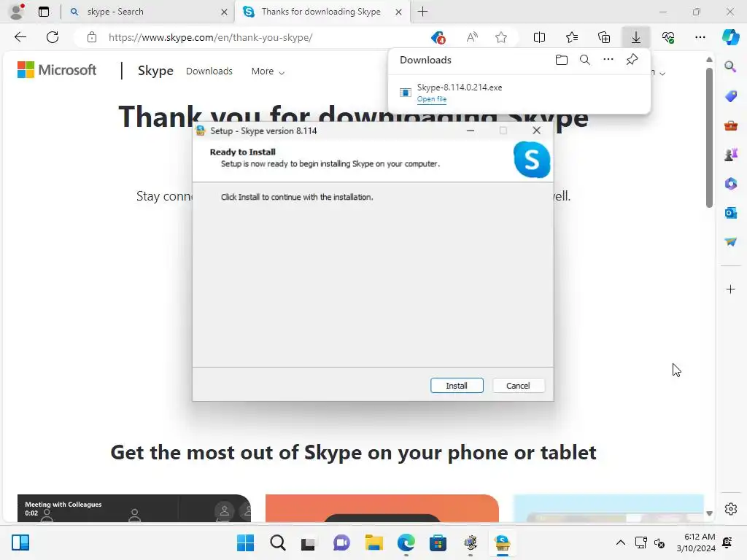Image resolution: width=747 pixels, height=560 pixels.
Task: Open a new browser tab
Action: pos(422,12)
